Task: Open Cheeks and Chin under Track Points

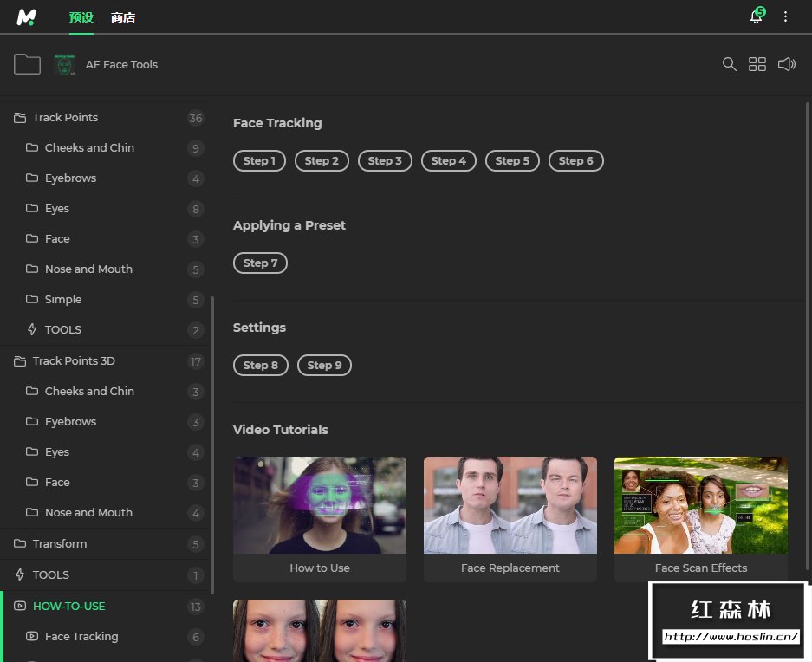Action: (x=105, y=147)
